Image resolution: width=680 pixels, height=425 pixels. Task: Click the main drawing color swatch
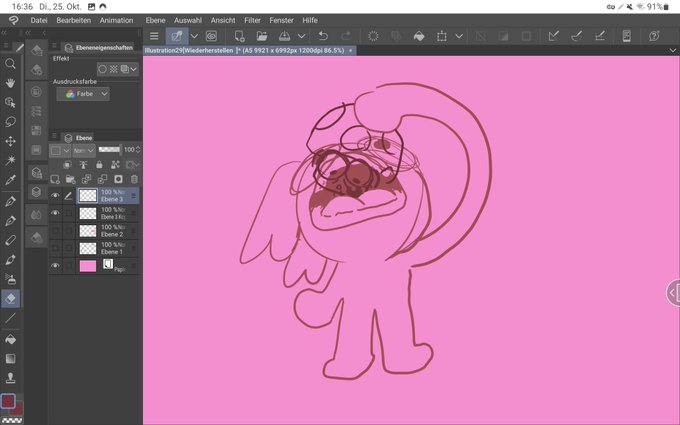pyautogui.click(x=8, y=401)
